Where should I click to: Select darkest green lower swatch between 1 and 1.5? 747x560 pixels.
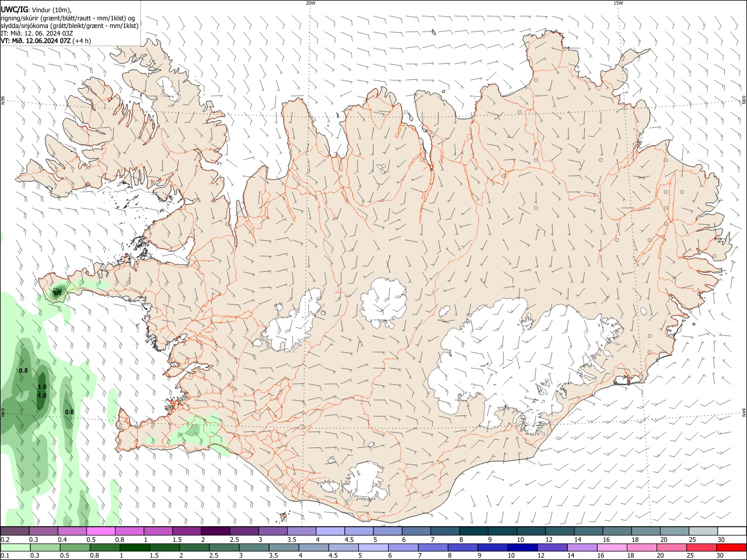tap(134, 547)
